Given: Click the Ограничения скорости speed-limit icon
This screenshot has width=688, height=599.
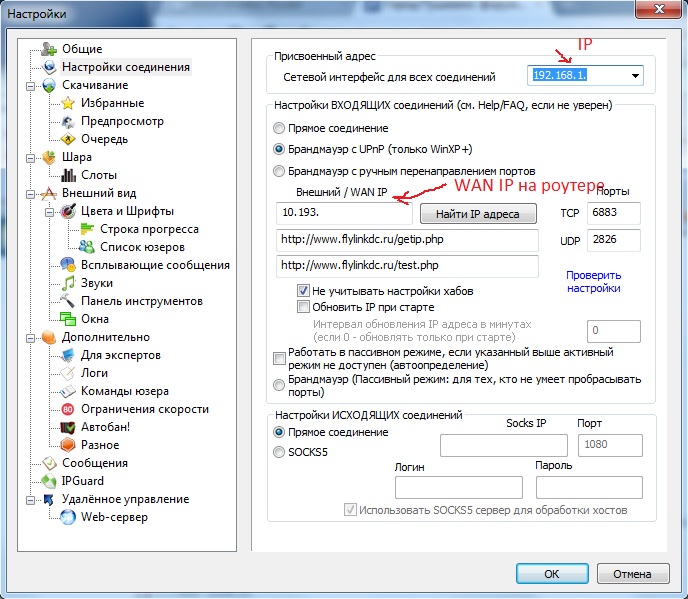Looking at the screenshot, I should tap(67, 409).
